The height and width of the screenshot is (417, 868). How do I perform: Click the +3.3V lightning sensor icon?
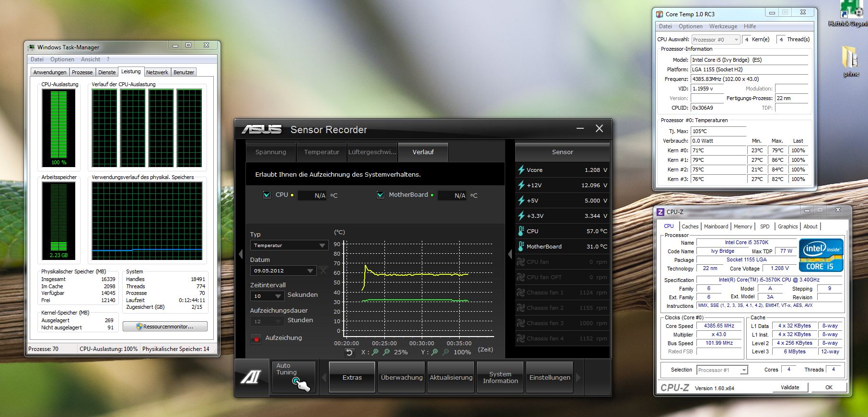click(521, 216)
